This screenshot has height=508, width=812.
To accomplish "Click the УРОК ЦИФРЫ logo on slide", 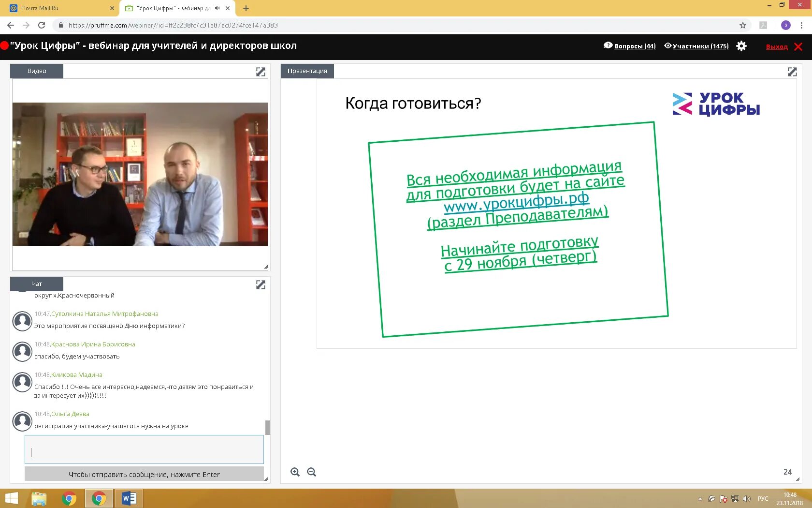I will click(x=716, y=104).
